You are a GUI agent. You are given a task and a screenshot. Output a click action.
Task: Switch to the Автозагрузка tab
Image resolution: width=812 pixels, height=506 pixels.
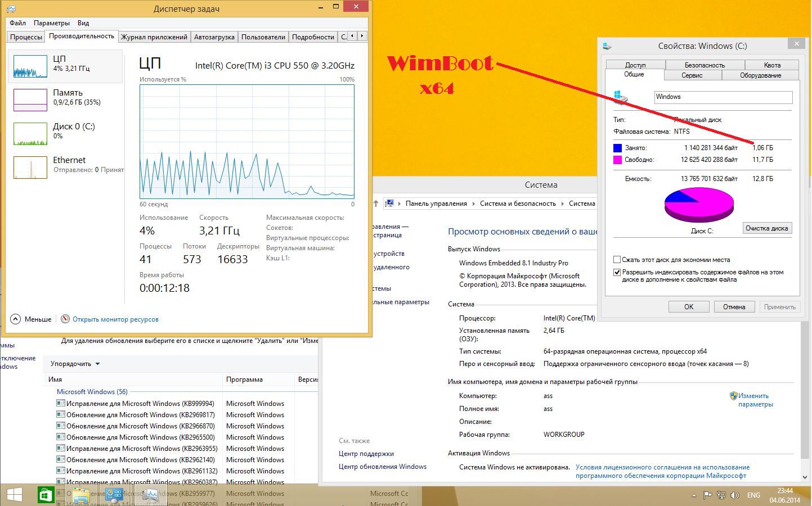[214, 37]
